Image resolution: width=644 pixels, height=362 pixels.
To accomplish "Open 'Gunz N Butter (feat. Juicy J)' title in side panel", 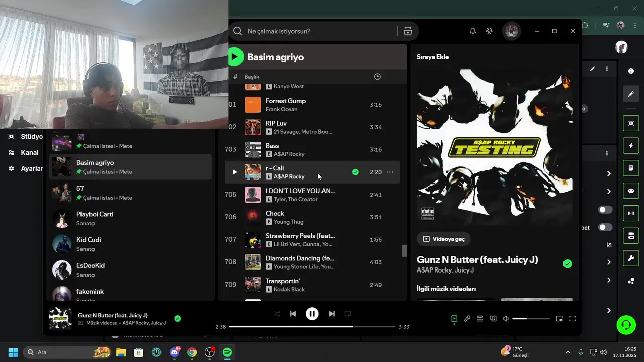I will coord(477,260).
